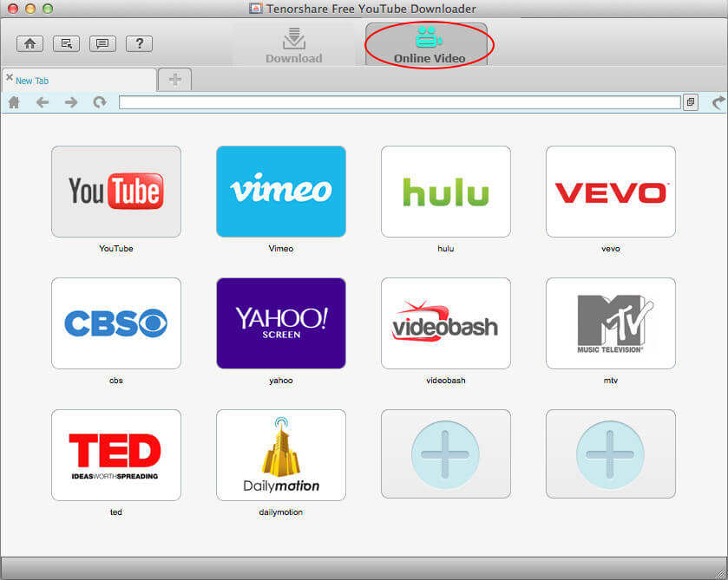
Task: Close the window with red button
Action: (x=13, y=9)
